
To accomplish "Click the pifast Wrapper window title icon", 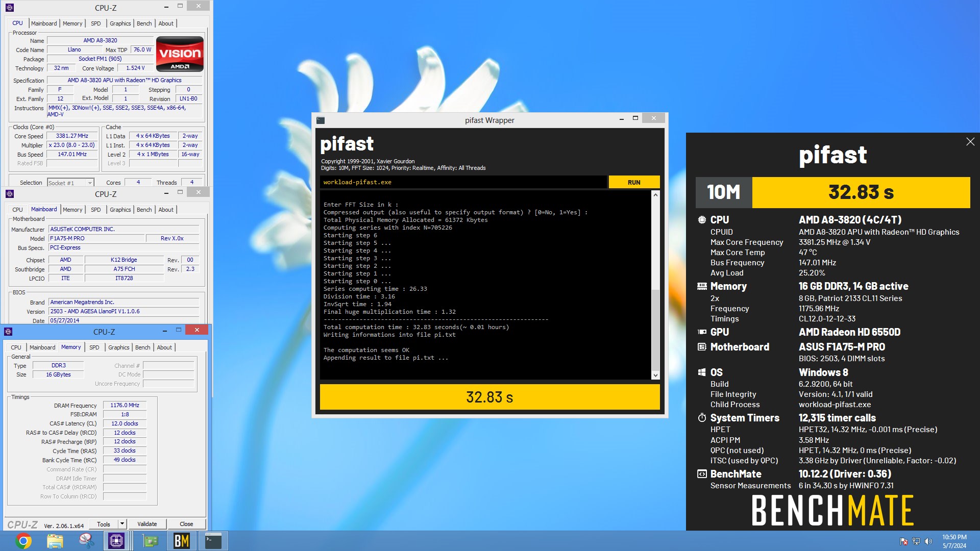I will 321,120.
